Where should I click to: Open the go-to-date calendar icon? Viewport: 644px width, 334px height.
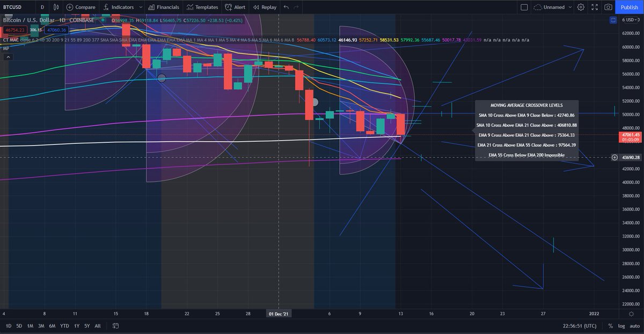click(115, 326)
